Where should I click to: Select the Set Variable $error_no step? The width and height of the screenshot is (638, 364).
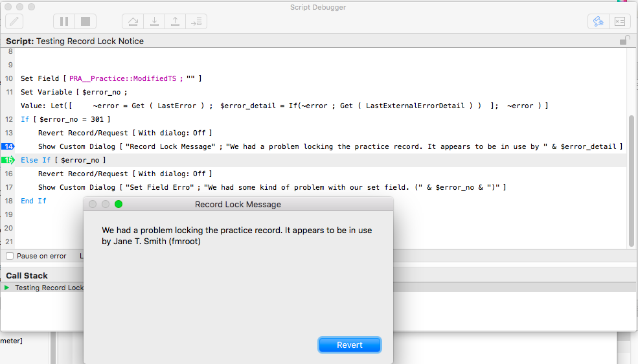[x=74, y=92]
